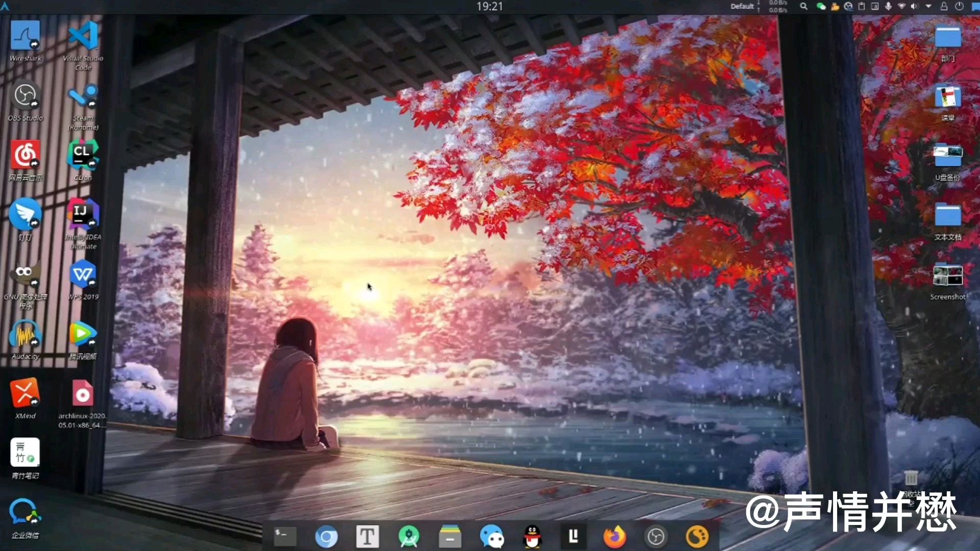
Task: Open the blue chat bubbles app in dock
Action: point(492,537)
